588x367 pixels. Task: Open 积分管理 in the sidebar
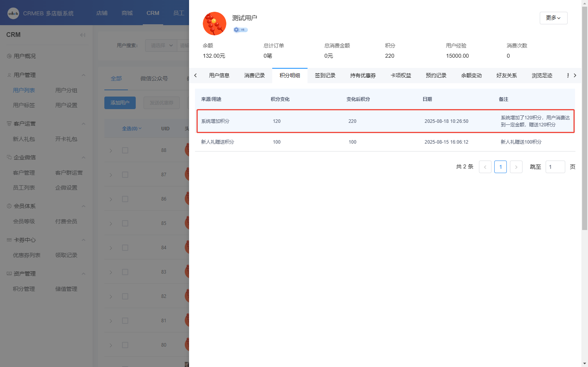click(x=24, y=289)
